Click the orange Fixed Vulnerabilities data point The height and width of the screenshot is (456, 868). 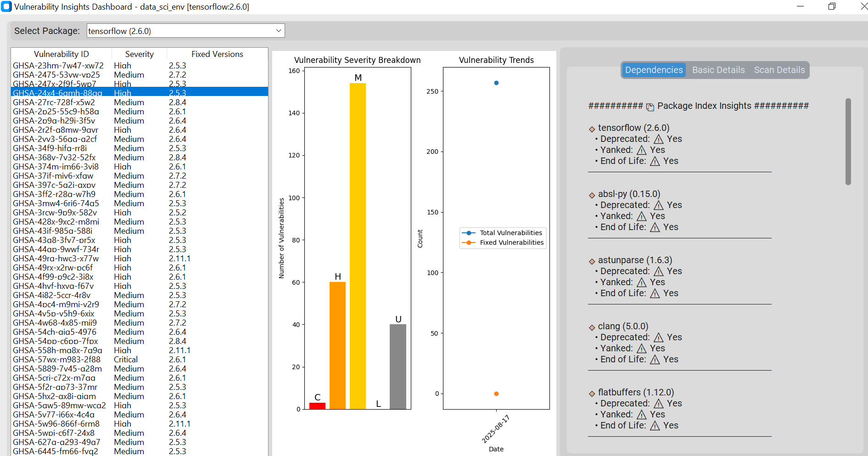496,394
